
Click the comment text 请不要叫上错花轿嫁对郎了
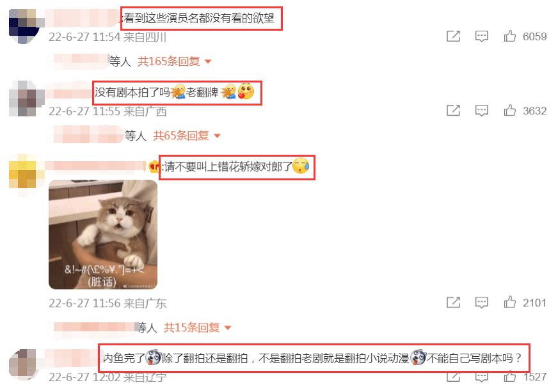point(228,166)
